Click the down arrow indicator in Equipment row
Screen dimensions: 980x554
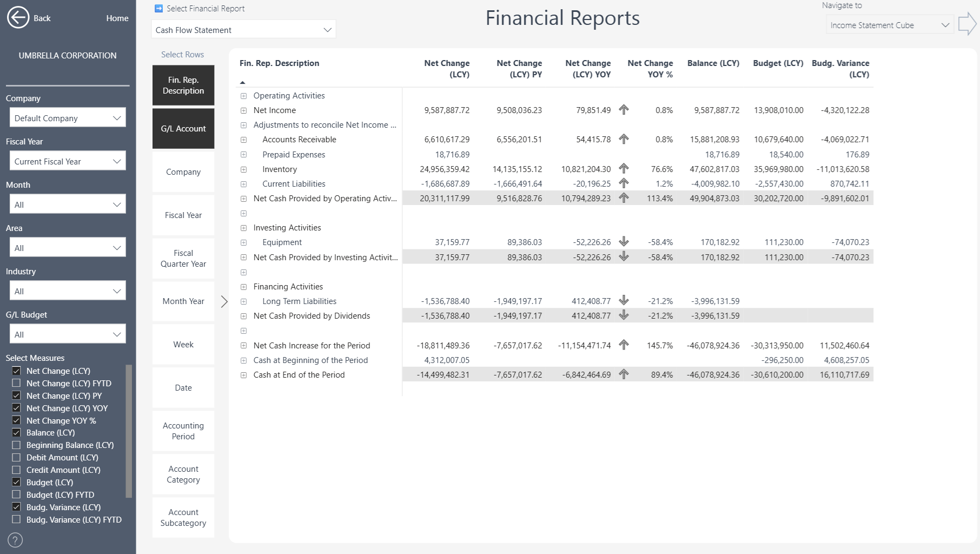point(624,242)
